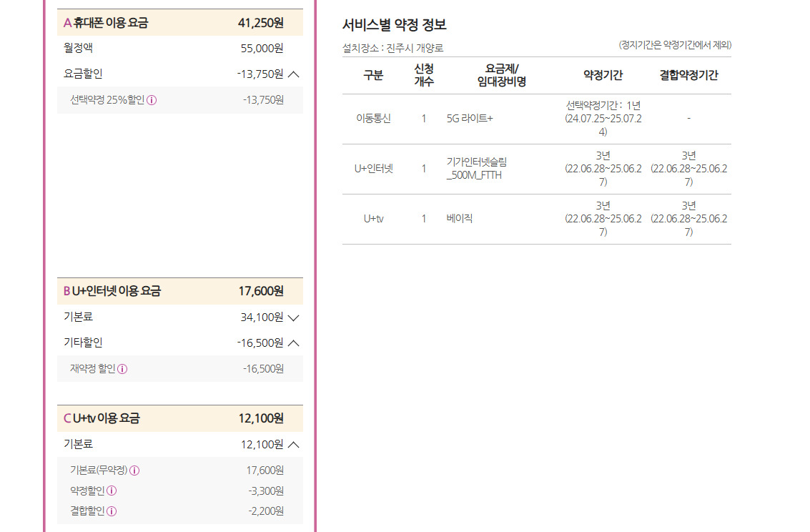The height and width of the screenshot is (532, 810).
Task: Click the 약정기간 column header
Action: pos(603,75)
